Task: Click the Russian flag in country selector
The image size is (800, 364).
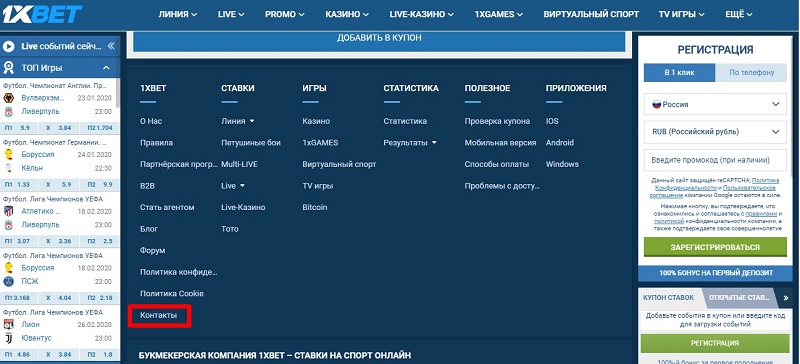Action: coord(657,104)
